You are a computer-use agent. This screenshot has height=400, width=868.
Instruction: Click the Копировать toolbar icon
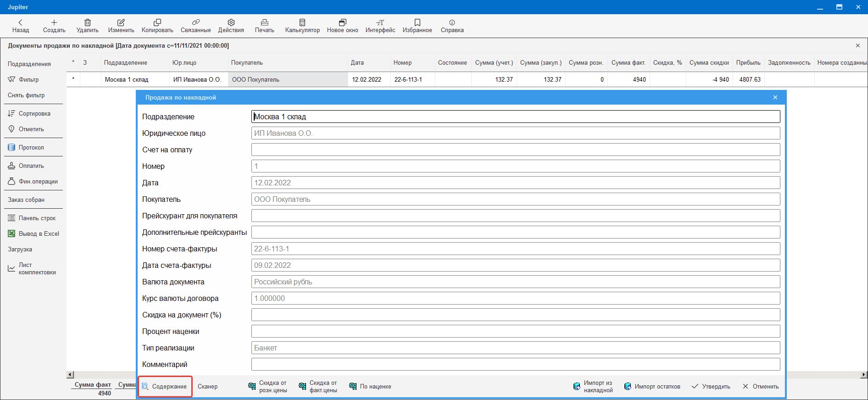tap(157, 26)
